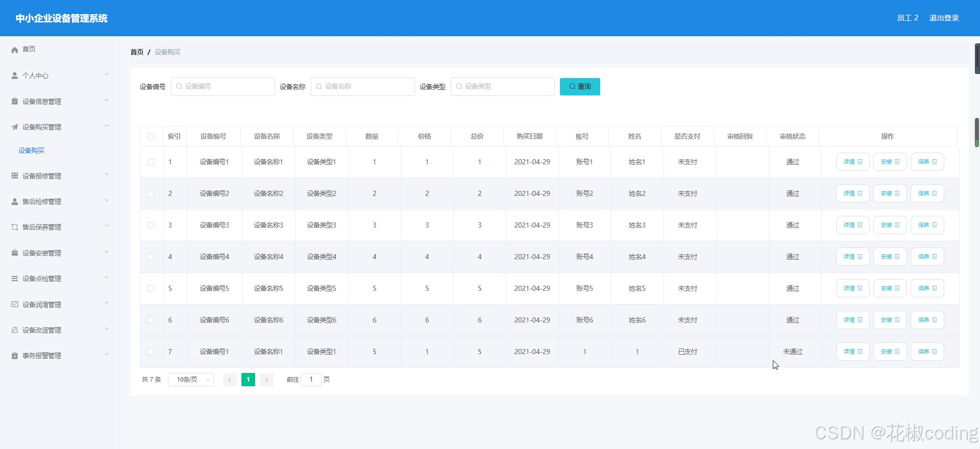Click 保养 for row 设备编号4

click(x=927, y=257)
